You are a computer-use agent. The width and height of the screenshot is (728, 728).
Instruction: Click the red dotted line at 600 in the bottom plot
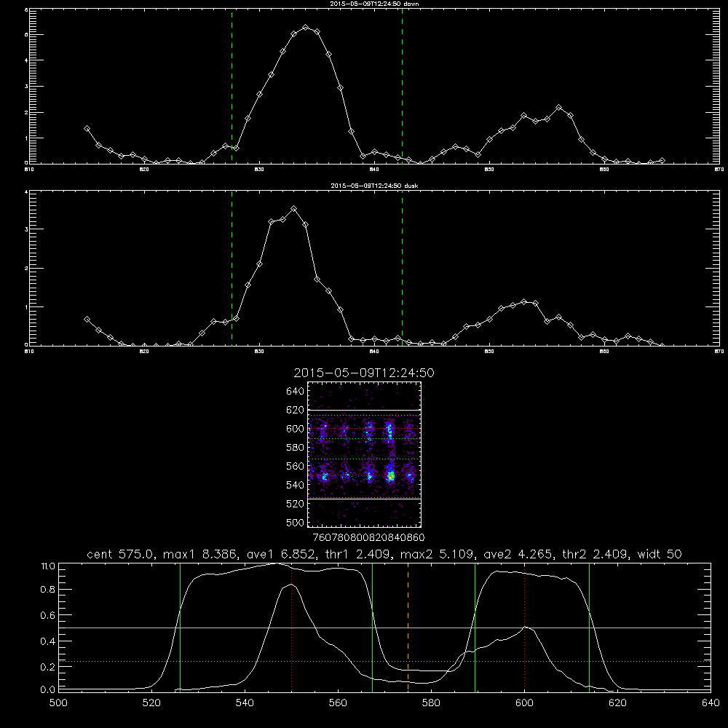(525, 628)
